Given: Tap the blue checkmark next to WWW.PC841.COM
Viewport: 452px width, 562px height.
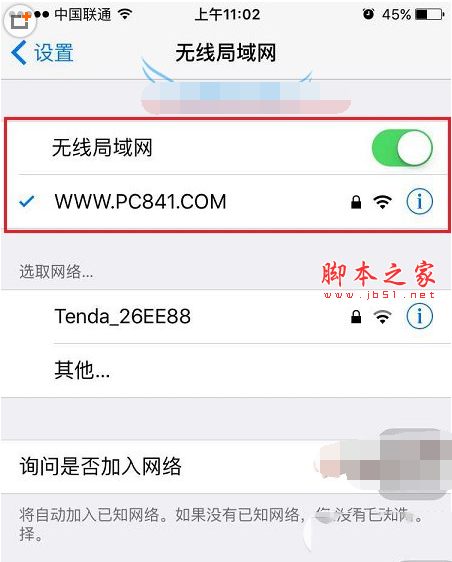Looking at the screenshot, I should [x=27, y=202].
